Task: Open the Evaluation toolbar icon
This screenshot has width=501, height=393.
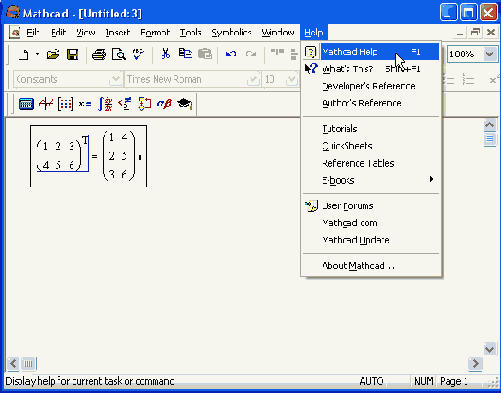Action: point(85,104)
